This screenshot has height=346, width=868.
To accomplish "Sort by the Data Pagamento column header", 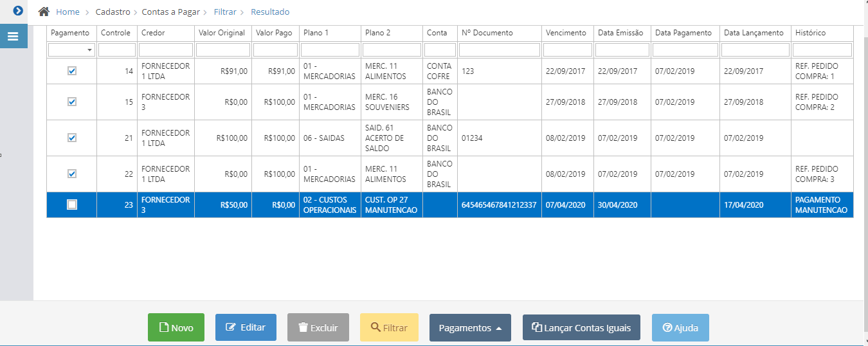I will [x=685, y=33].
